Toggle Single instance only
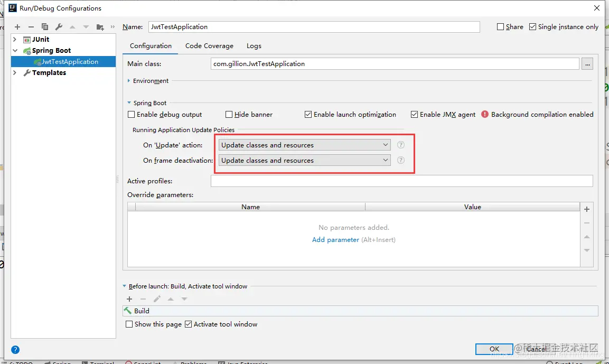 pyautogui.click(x=532, y=27)
